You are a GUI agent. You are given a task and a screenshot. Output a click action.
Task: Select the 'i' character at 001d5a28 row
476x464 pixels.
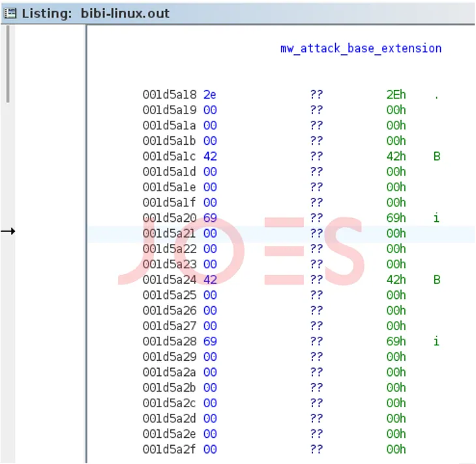pyautogui.click(x=436, y=341)
